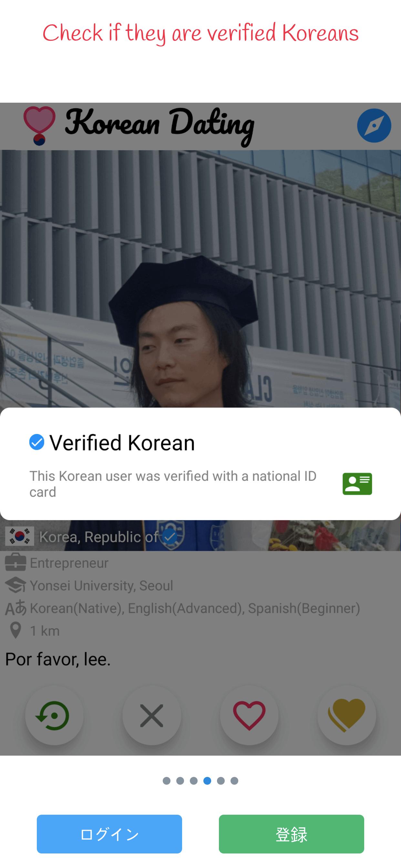The height and width of the screenshot is (868, 401).
Task: Click the green national ID card icon
Action: (x=357, y=484)
